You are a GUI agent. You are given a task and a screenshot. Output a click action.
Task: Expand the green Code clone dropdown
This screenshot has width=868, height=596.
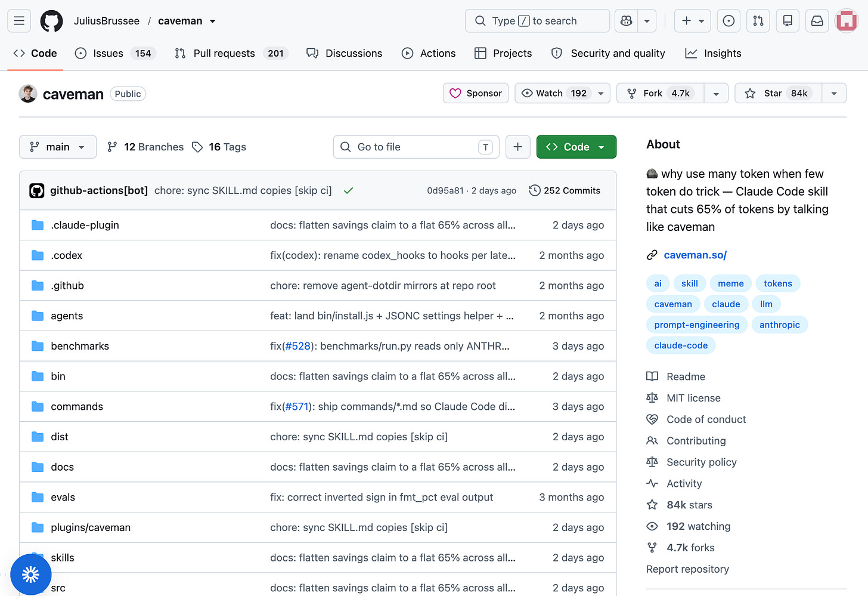pyautogui.click(x=576, y=147)
